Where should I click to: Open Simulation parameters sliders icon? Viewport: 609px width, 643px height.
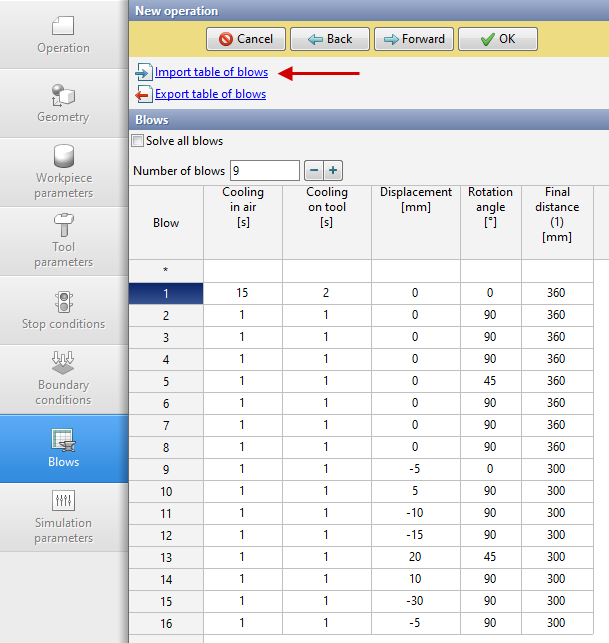(x=63, y=502)
